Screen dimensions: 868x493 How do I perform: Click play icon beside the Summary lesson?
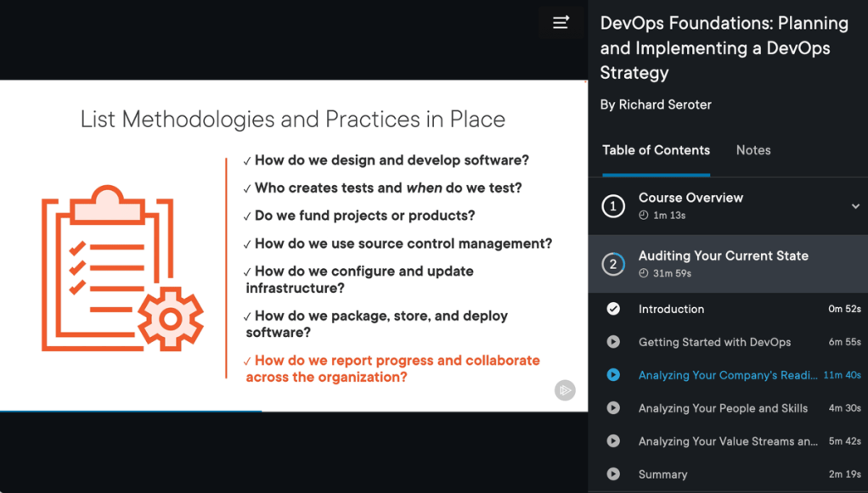613,474
